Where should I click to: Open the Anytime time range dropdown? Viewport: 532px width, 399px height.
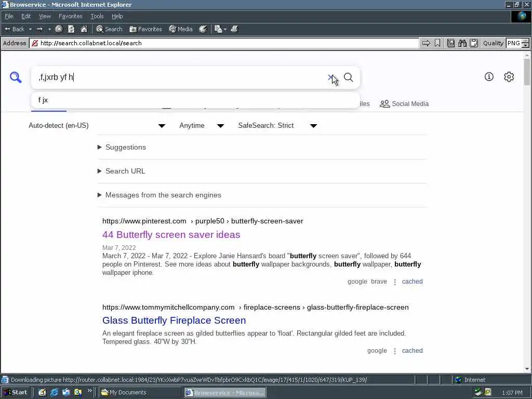point(202,126)
